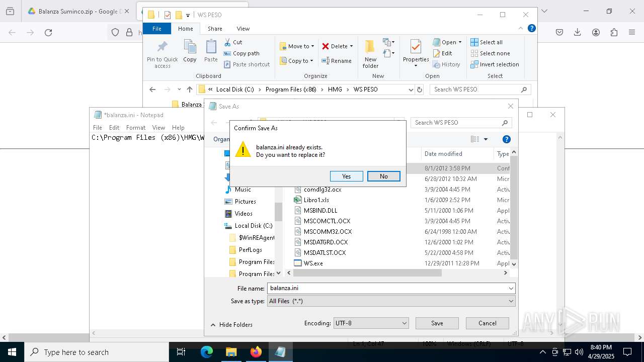Click Cut in Clipboard group
The width and height of the screenshot is (644, 362).
[233, 42]
